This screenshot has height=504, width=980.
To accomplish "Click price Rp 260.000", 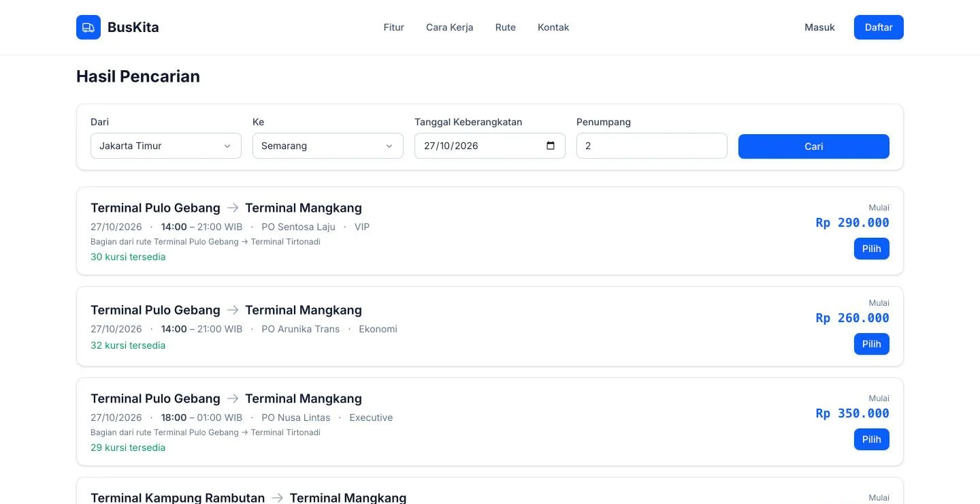I will pyautogui.click(x=853, y=318).
